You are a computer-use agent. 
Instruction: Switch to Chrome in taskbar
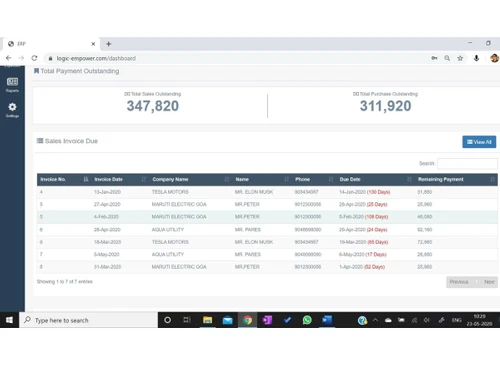click(247, 320)
